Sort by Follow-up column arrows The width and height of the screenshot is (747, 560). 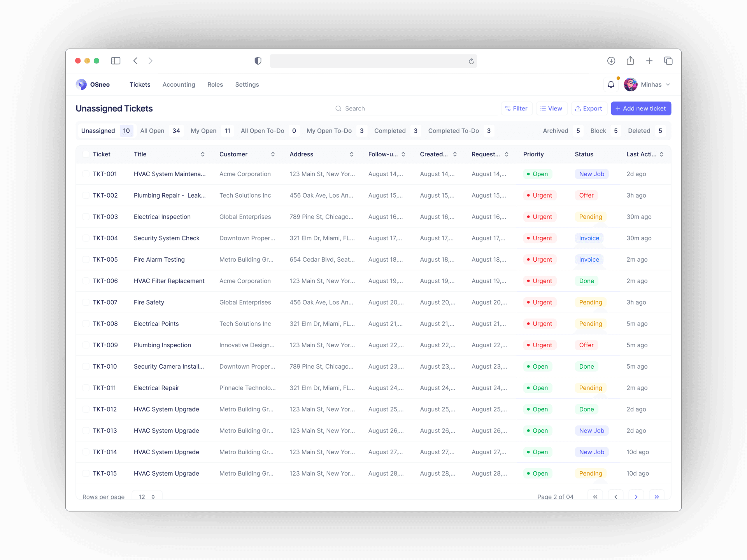click(x=403, y=154)
